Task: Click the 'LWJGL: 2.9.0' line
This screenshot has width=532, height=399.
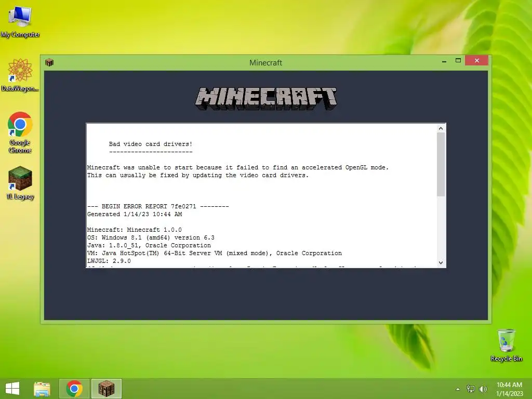Action: coord(109,261)
